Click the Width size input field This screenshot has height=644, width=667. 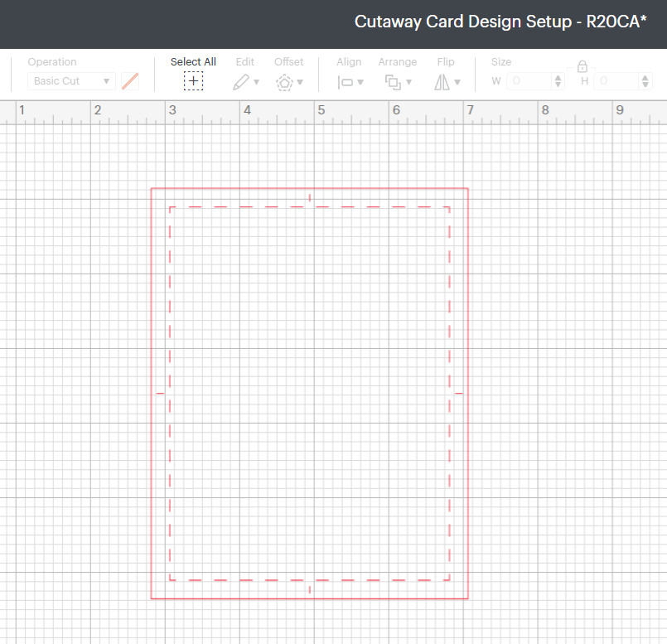(x=529, y=81)
